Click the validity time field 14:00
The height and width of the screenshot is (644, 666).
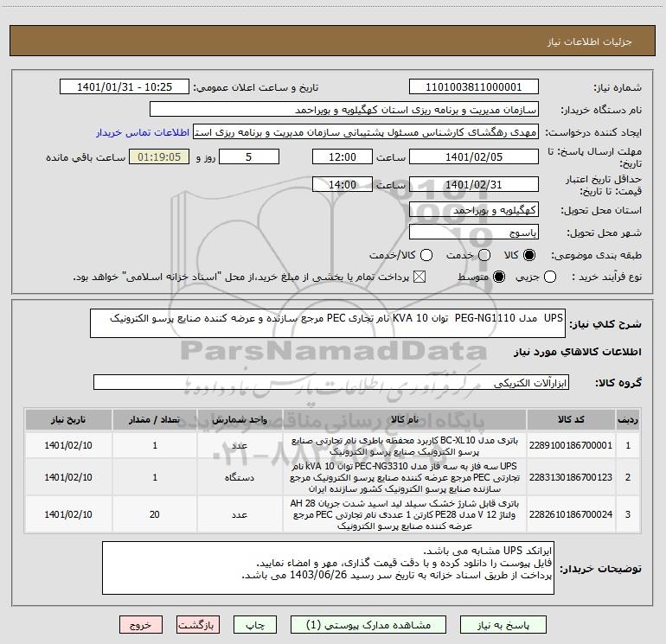coord(343,185)
